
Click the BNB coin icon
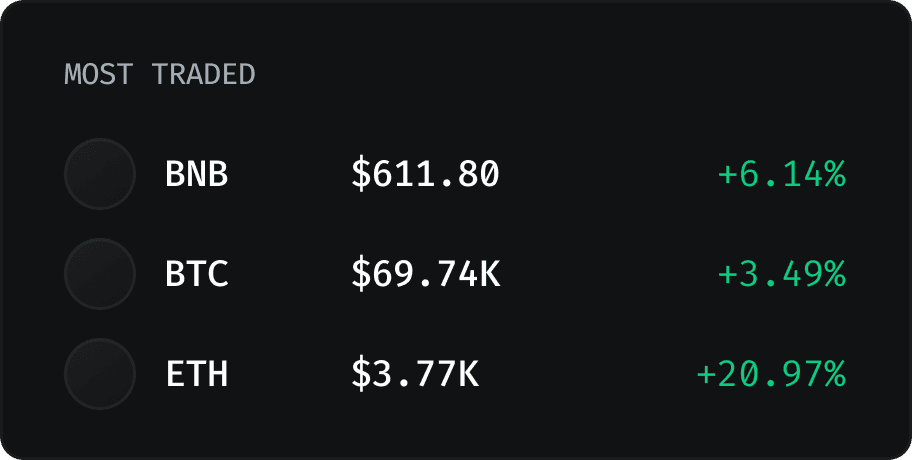(x=99, y=174)
